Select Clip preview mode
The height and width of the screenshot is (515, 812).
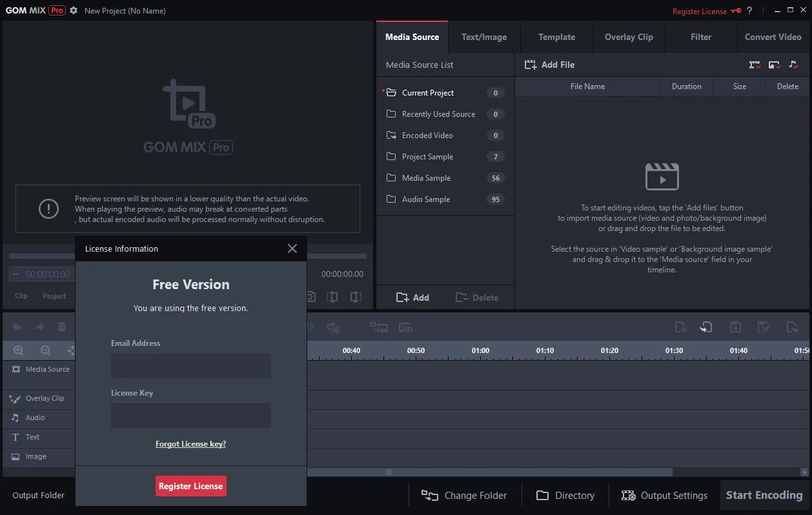[21, 296]
